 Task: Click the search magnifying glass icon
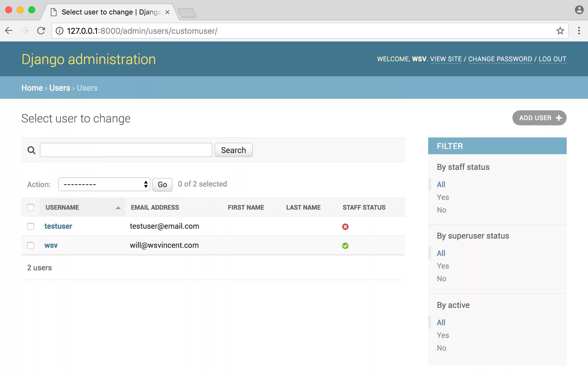(x=31, y=150)
